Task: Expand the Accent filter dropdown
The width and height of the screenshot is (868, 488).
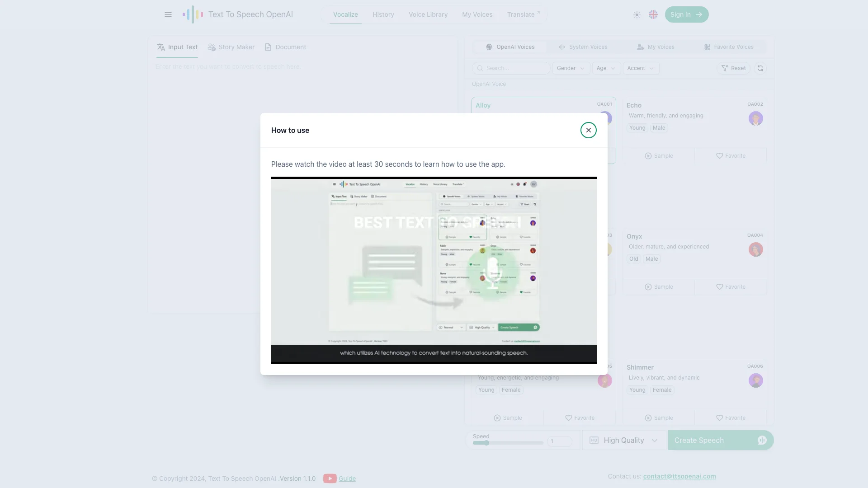Action: click(641, 68)
